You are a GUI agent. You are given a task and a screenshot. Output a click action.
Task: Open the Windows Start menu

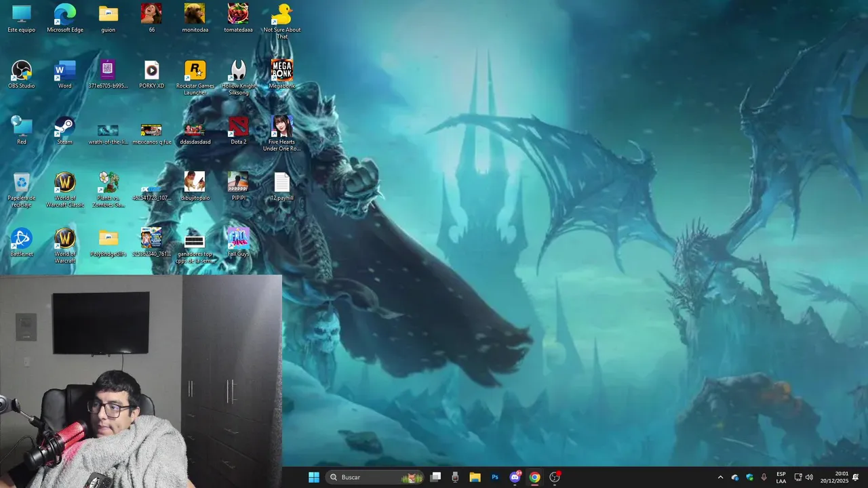tap(314, 477)
